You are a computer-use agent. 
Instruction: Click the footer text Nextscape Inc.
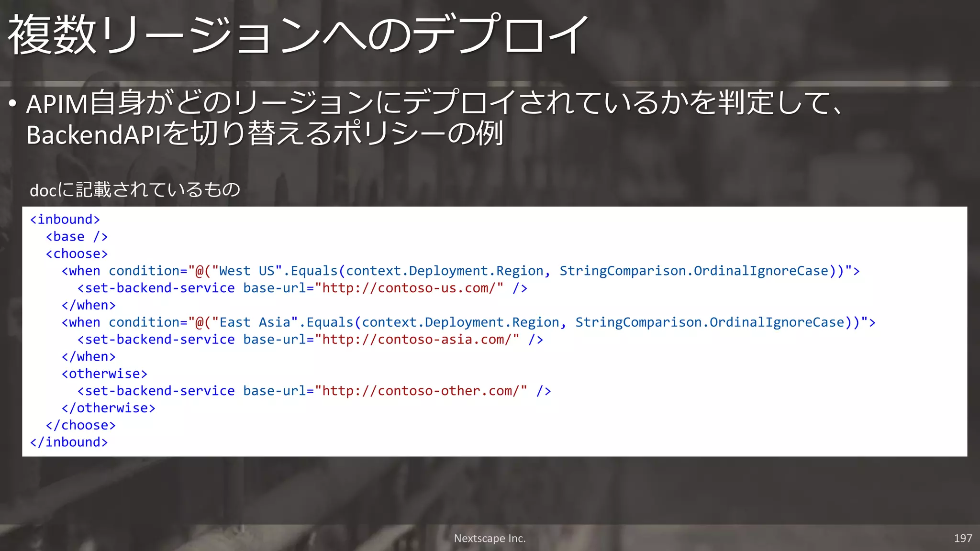pos(490,538)
